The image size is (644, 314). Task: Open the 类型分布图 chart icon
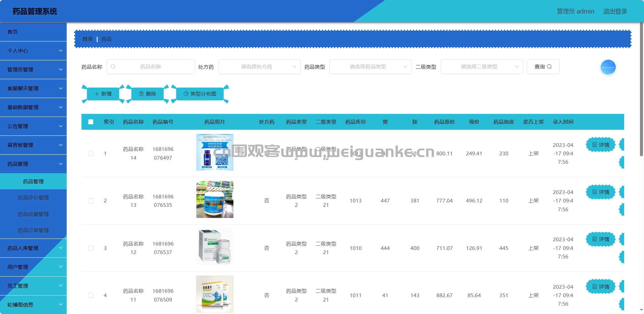[x=185, y=94]
